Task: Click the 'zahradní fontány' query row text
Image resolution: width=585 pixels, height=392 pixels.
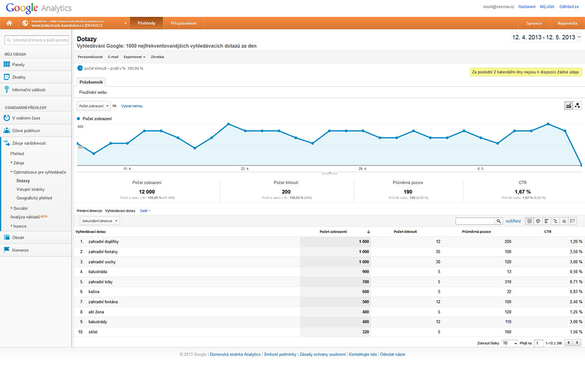Action: (x=103, y=252)
